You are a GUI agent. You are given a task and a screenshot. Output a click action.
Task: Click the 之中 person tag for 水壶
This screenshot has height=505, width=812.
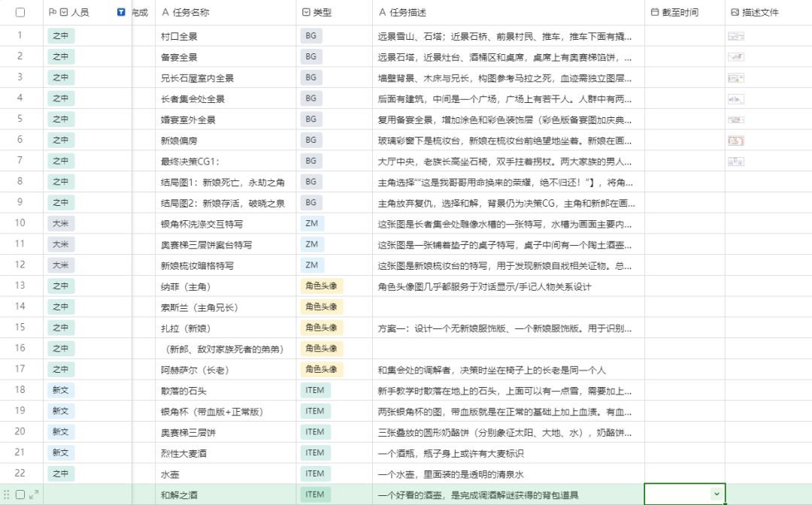61,473
